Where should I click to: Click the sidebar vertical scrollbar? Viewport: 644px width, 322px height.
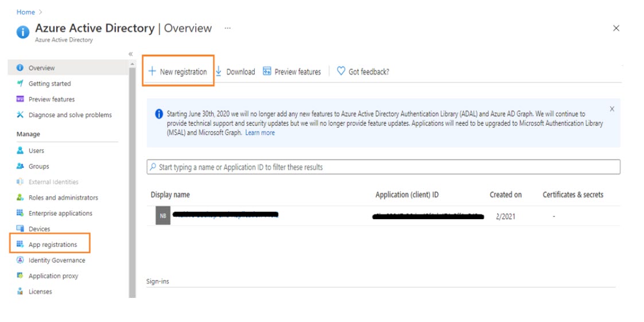(132, 172)
